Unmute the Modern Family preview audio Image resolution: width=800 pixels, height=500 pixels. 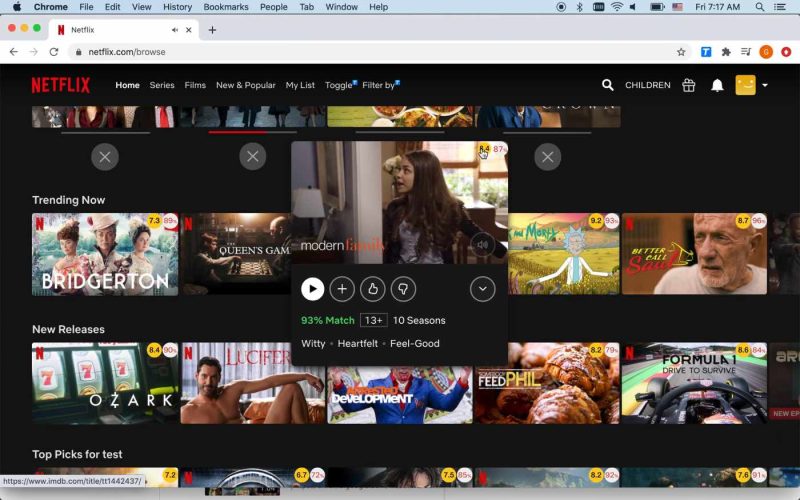[482, 245]
